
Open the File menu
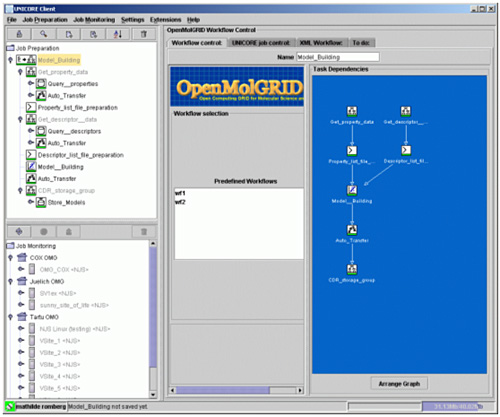pos(12,20)
